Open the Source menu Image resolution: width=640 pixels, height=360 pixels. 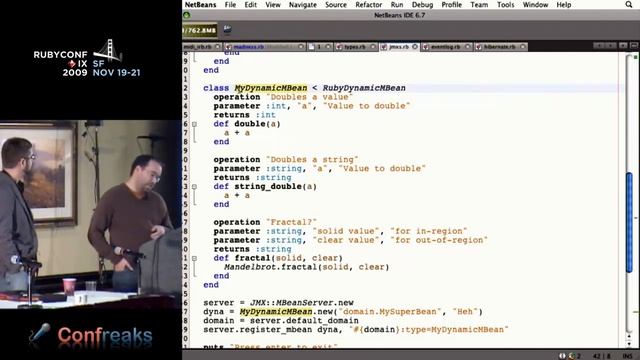point(336,5)
